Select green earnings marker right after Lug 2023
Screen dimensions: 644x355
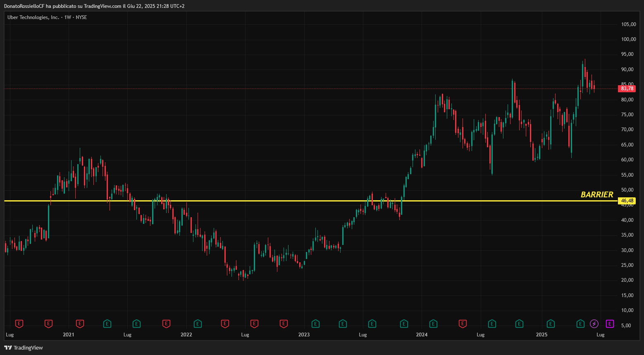372,324
